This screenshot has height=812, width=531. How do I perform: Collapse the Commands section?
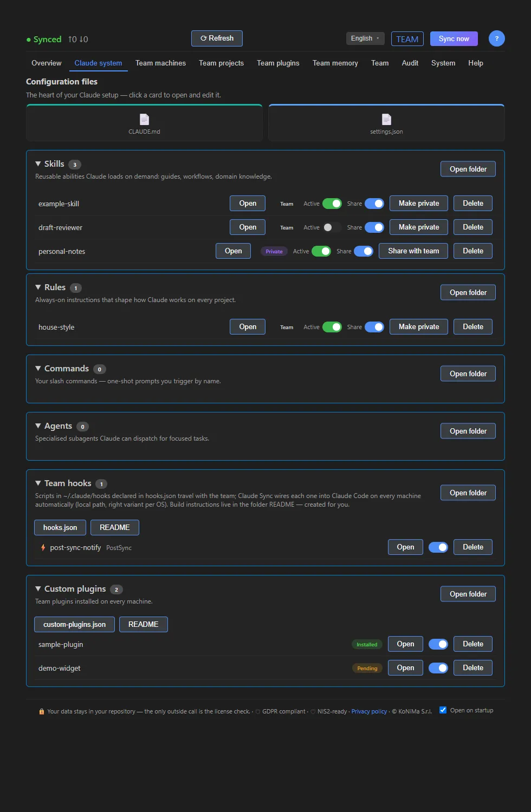coord(38,368)
